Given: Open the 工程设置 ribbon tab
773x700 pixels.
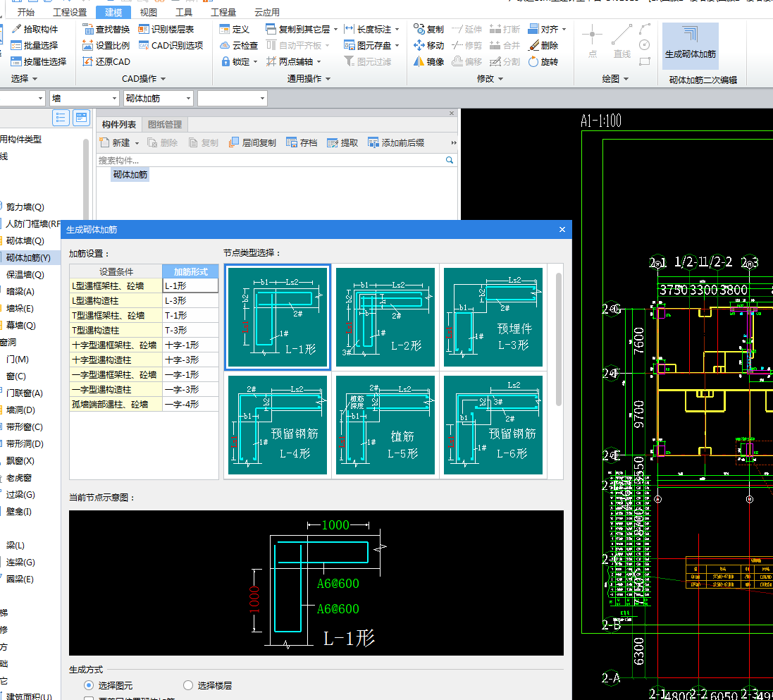Looking at the screenshot, I should (70, 12).
